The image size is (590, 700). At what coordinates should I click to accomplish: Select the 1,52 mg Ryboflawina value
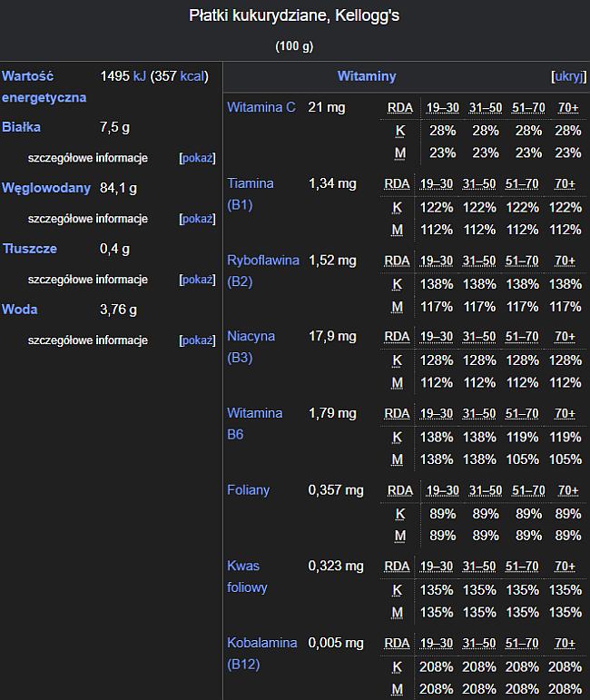click(332, 261)
